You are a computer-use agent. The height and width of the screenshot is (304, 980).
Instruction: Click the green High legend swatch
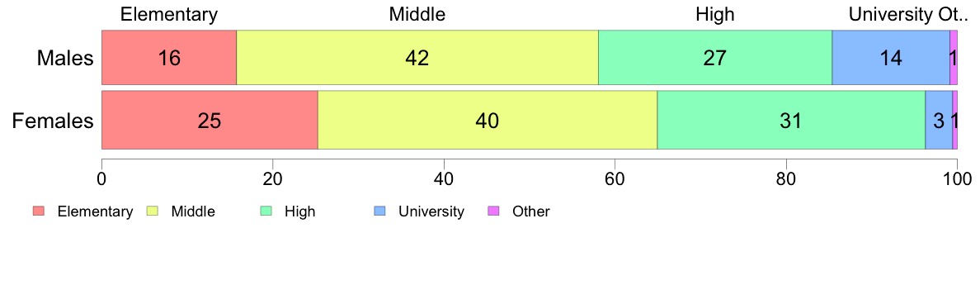[x=266, y=211]
